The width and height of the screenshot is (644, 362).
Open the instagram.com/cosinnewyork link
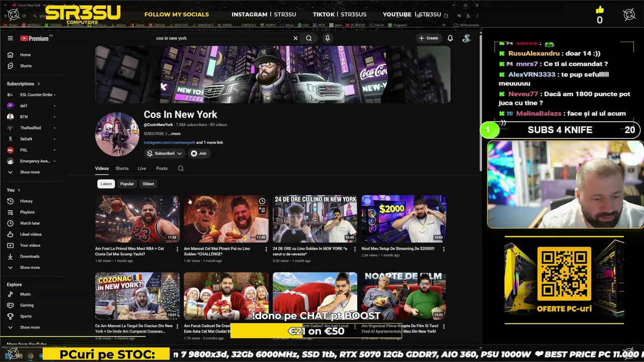[x=169, y=142]
